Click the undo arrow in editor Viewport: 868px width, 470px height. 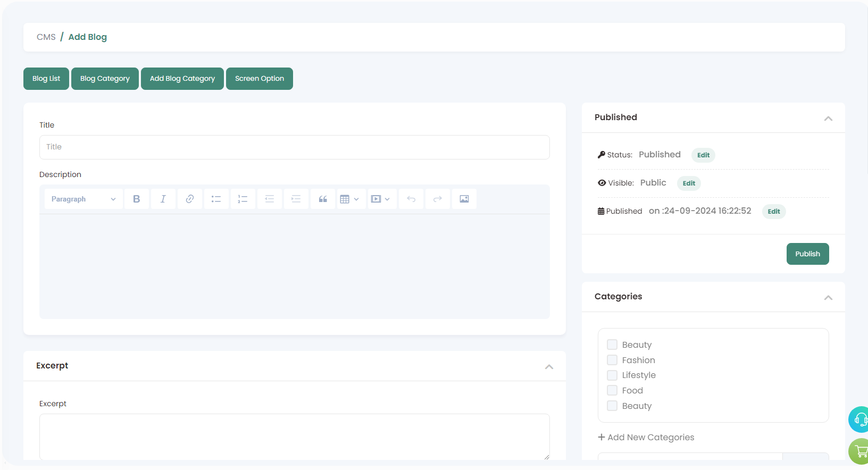411,199
